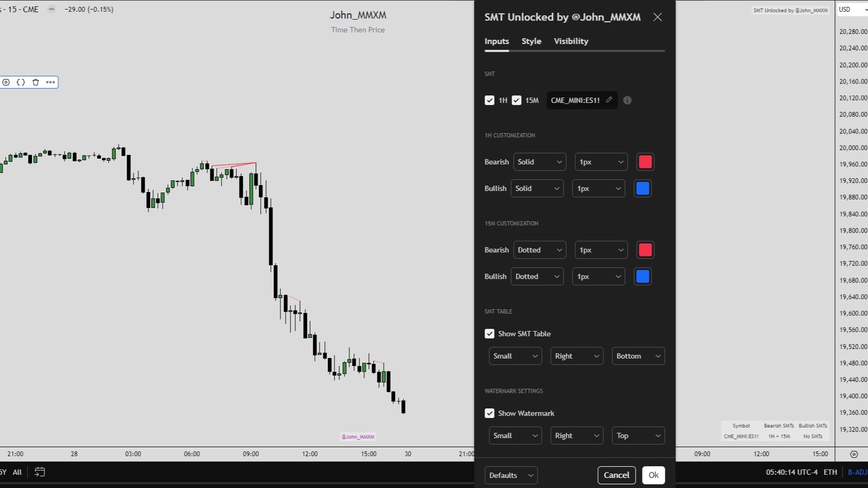This screenshot has width=868, height=488.
Task: Expand SMT table Bottom position dropdown
Action: click(638, 356)
